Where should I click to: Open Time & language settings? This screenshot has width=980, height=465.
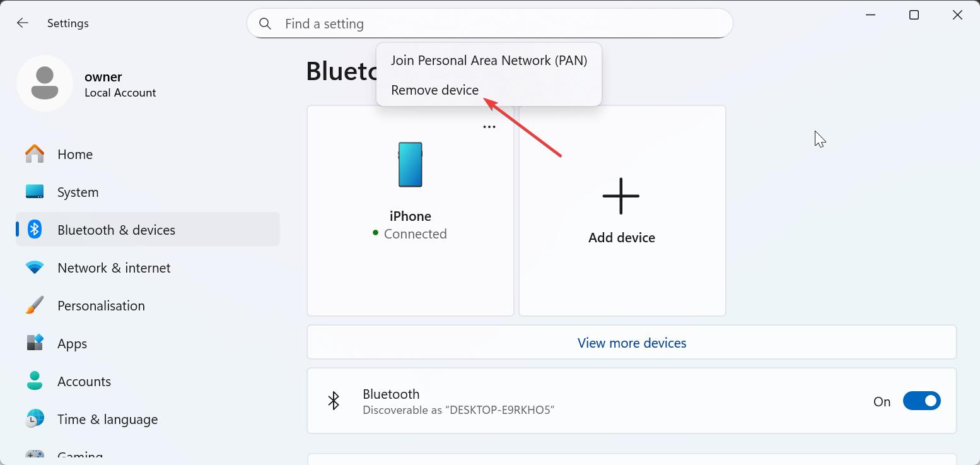pyautogui.click(x=107, y=420)
